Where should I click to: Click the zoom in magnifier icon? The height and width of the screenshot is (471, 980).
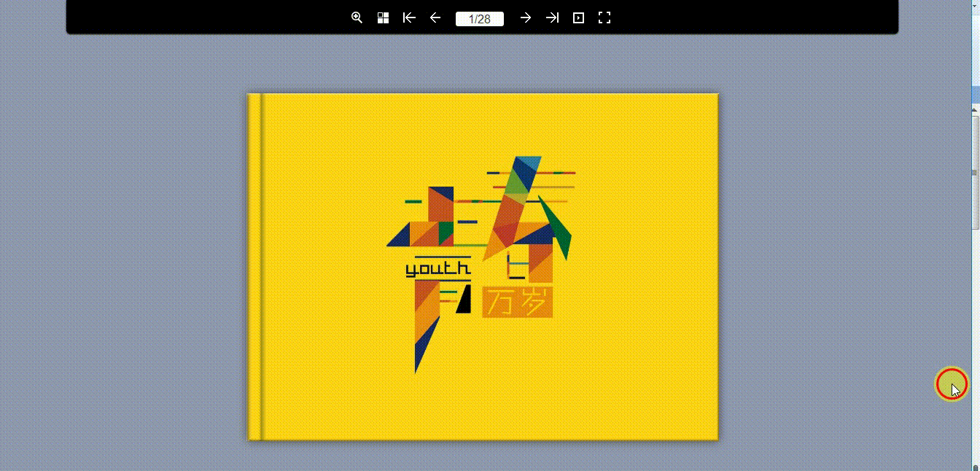[x=357, y=17]
